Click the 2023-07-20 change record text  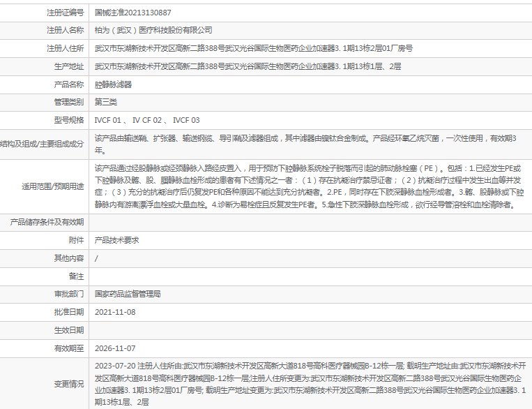(310, 384)
